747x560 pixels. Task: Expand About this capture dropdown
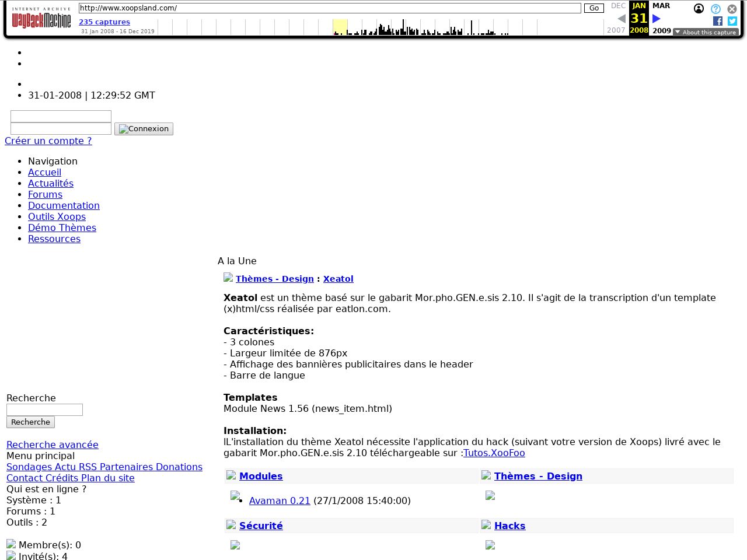coord(706,32)
